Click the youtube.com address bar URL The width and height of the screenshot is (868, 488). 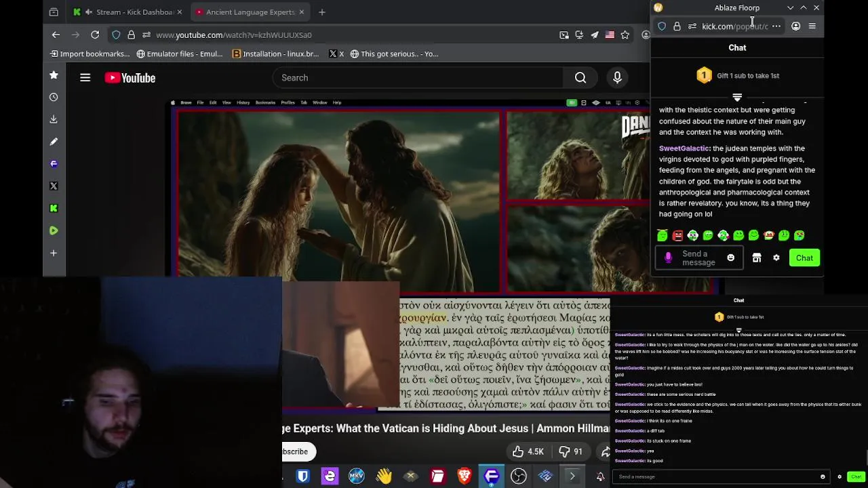click(234, 35)
